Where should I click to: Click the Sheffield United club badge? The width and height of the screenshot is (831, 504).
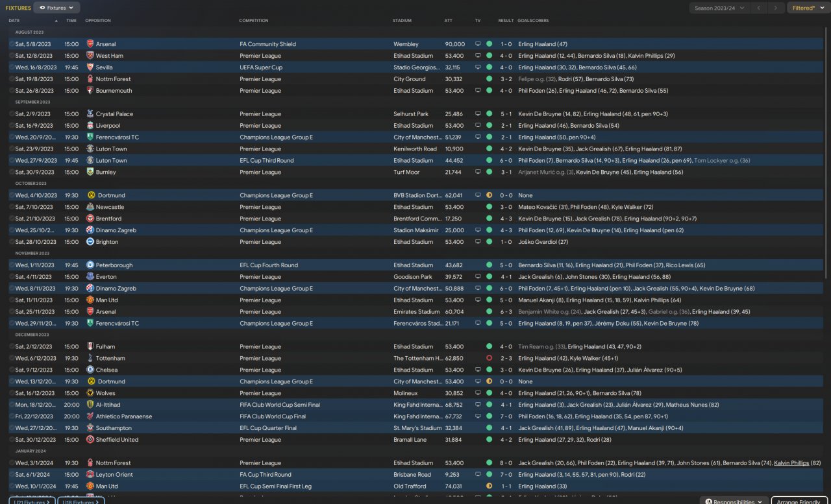click(x=90, y=440)
